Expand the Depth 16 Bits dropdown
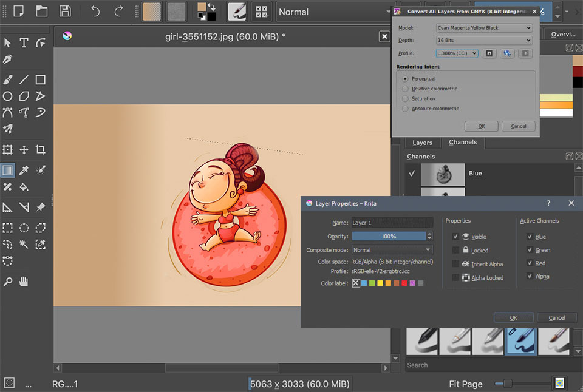Image resolution: width=583 pixels, height=392 pixels. [x=484, y=40]
